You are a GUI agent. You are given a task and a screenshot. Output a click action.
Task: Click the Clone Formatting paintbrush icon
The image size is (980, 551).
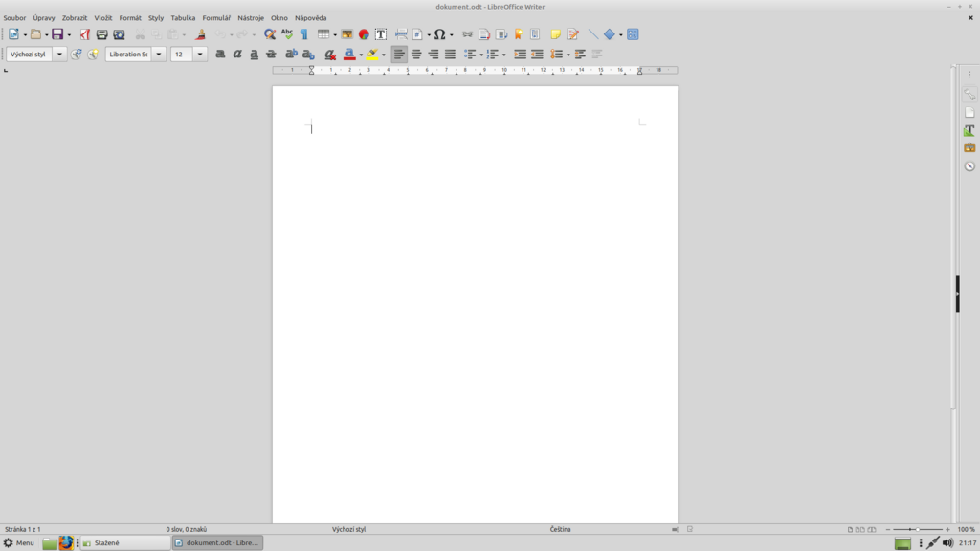click(200, 34)
